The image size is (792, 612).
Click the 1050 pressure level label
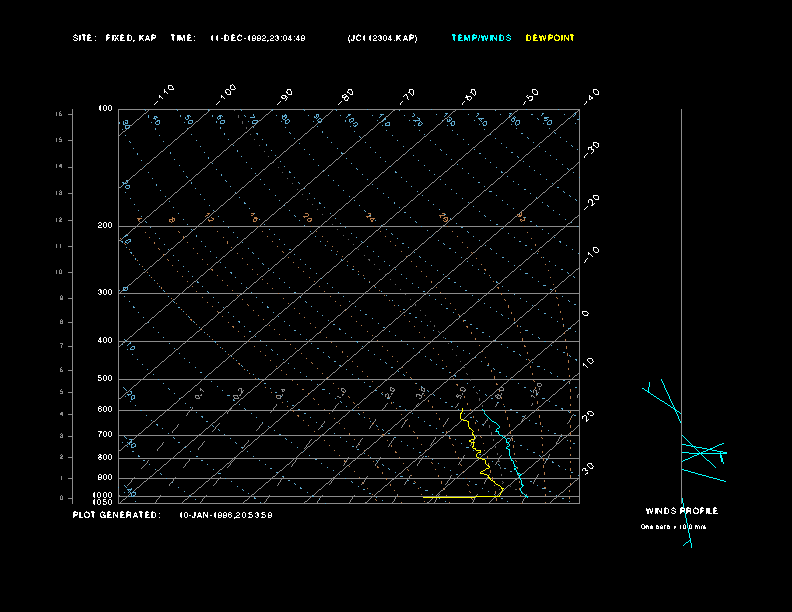[103, 502]
